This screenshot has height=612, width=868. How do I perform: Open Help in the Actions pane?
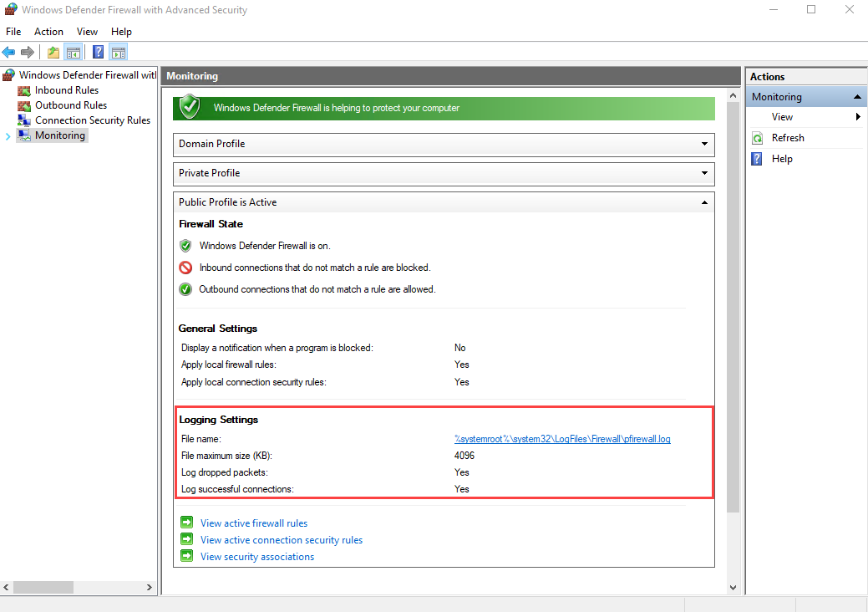pyautogui.click(x=782, y=159)
